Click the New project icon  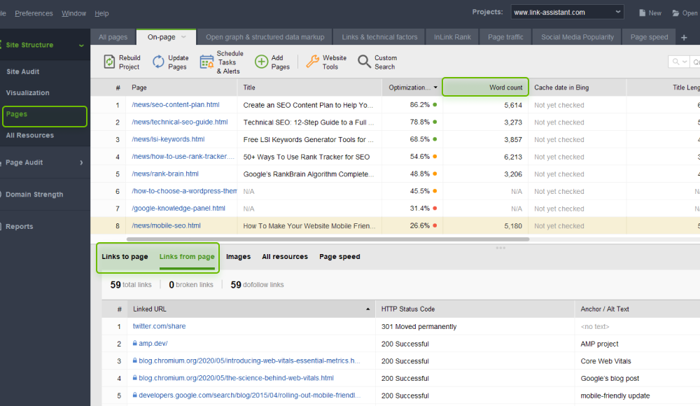[x=643, y=13]
